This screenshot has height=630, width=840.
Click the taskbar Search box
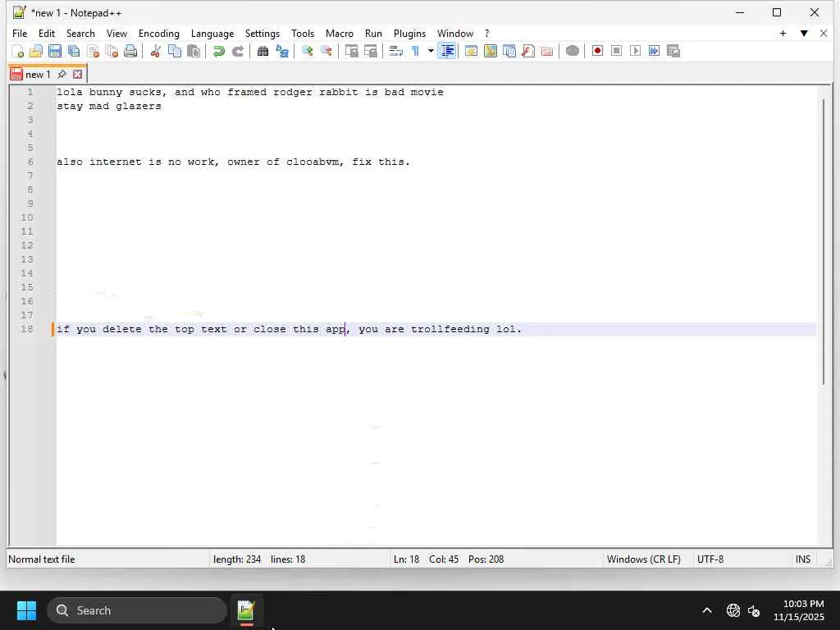point(137,610)
